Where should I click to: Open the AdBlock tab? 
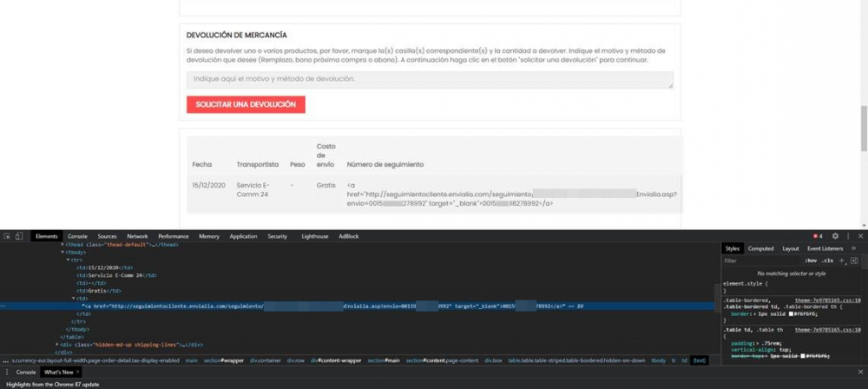click(x=349, y=236)
